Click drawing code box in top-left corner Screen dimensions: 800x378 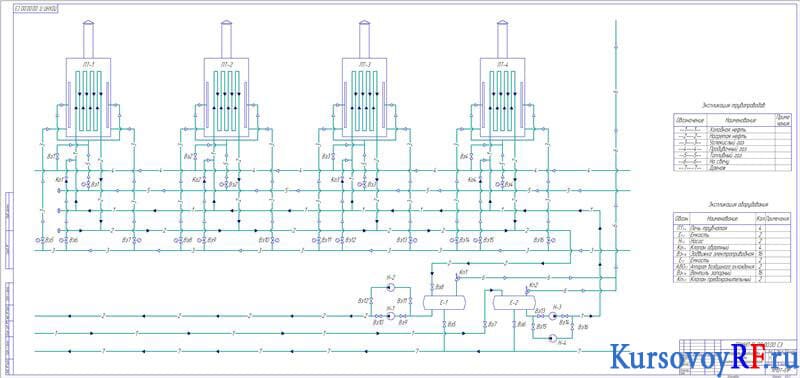36,9
